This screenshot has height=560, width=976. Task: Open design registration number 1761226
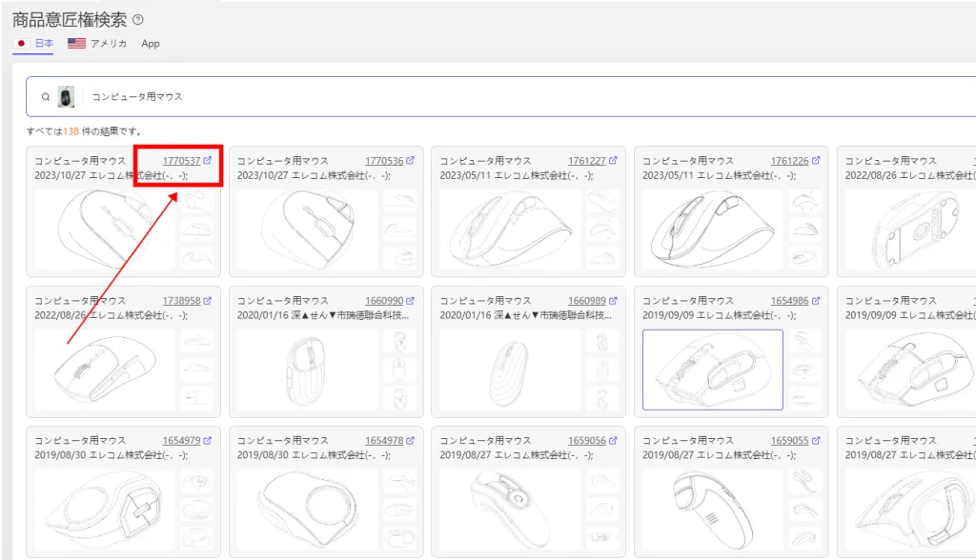click(x=790, y=161)
